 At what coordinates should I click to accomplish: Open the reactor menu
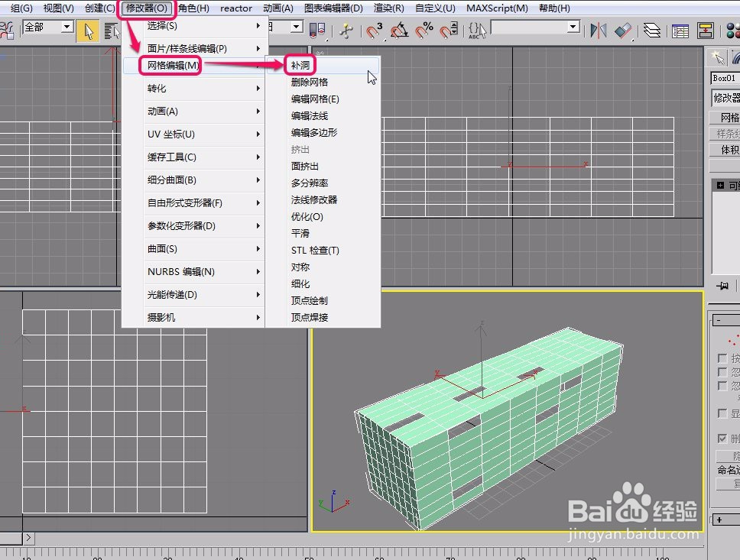[235, 8]
